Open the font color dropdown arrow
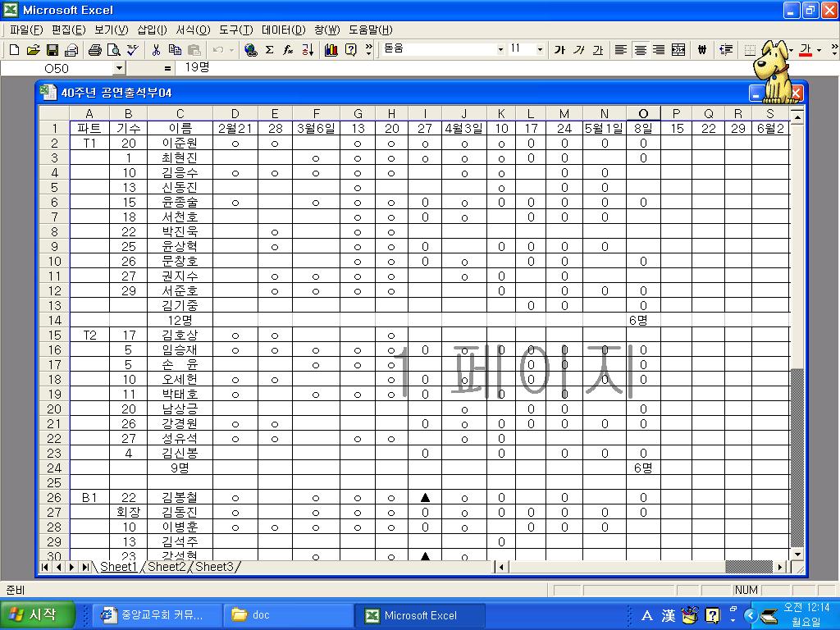The width and height of the screenshot is (840, 630). tap(819, 50)
